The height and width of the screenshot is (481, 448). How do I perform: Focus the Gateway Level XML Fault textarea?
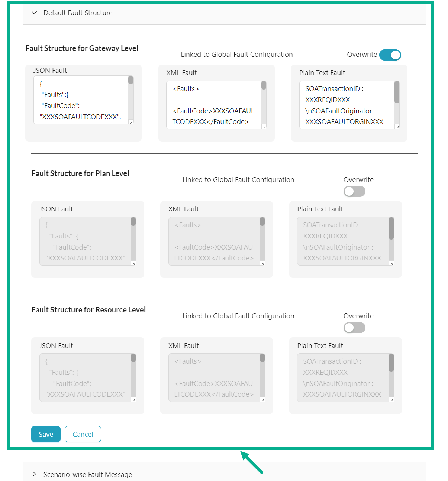pos(214,105)
